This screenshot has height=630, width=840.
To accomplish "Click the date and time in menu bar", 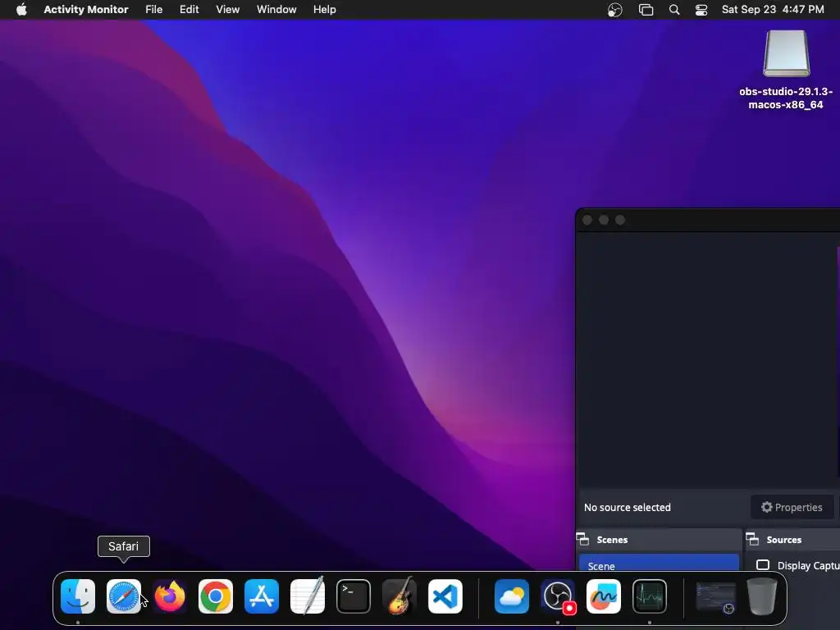I will click(x=773, y=9).
